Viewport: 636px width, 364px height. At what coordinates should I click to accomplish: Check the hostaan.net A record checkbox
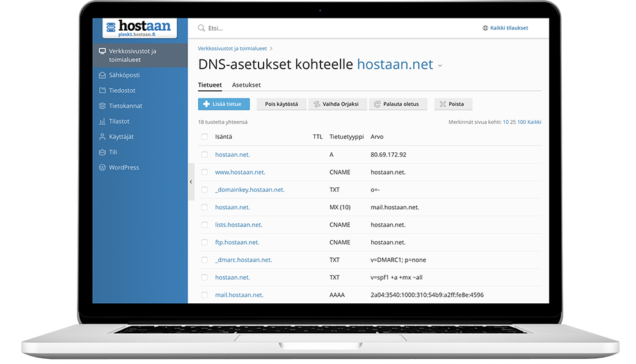205,154
